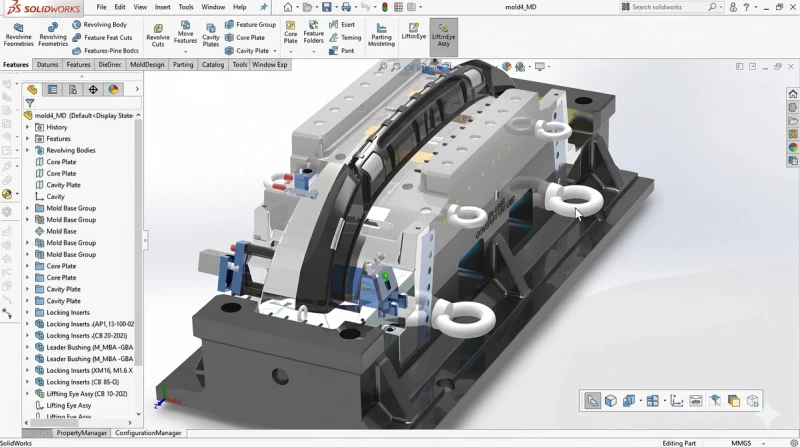Click the isometric cube view icon

(x=611, y=401)
